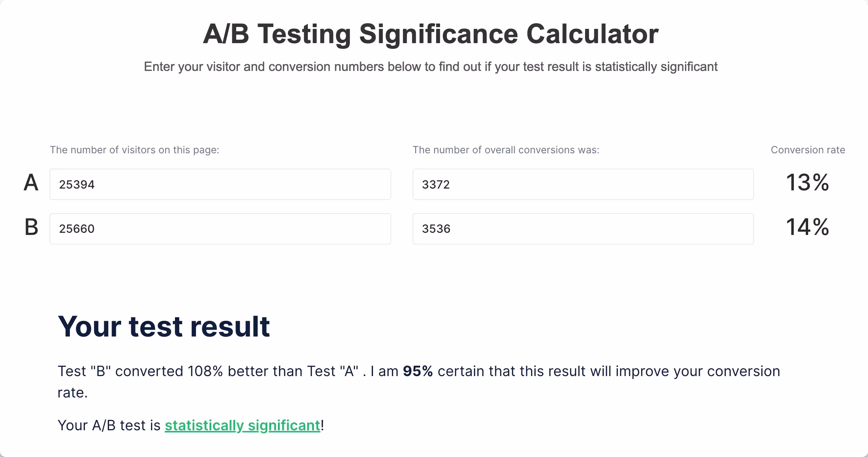Click the 13% conversion rate value
868x457 pixels.
tap(807, 183)
